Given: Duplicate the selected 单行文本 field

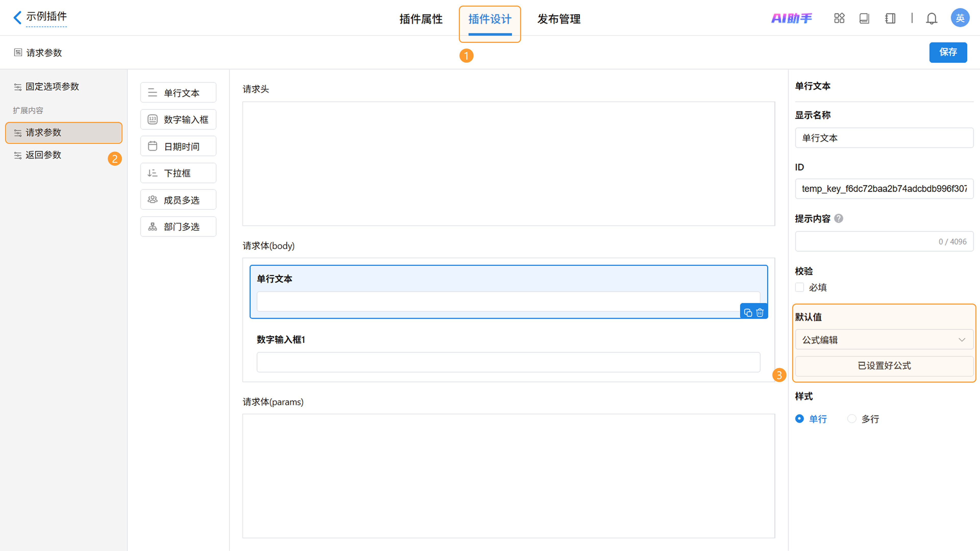Looking at the screenshot, I should [748, 312].
